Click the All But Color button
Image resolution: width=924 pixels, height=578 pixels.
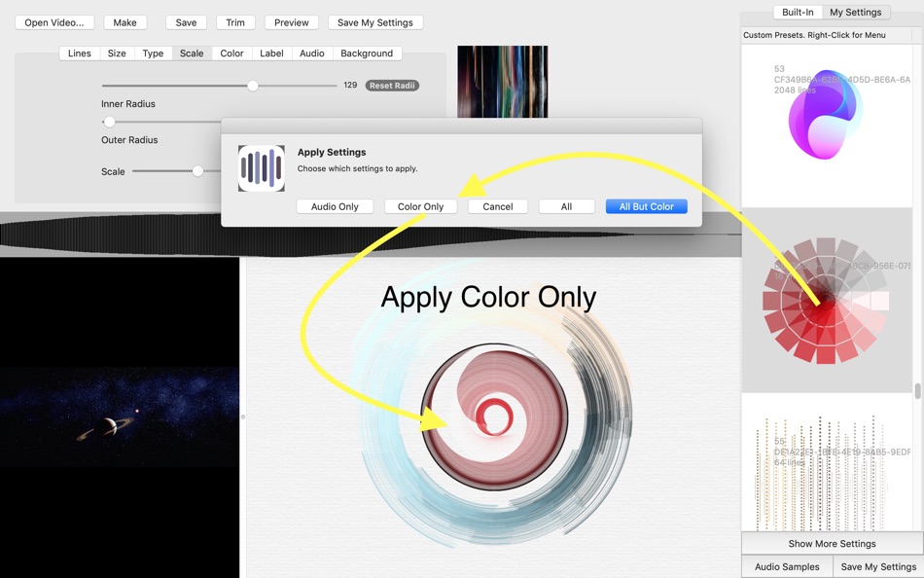pos(647,206)
